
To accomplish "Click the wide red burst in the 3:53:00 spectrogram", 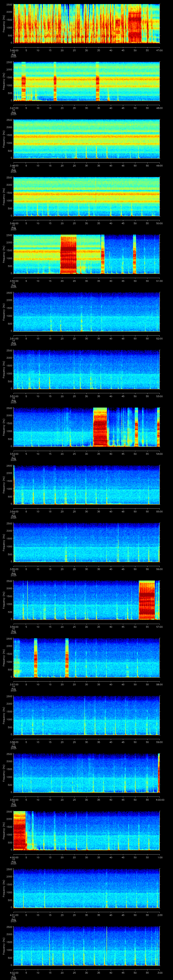I will [x=100, y=427].
